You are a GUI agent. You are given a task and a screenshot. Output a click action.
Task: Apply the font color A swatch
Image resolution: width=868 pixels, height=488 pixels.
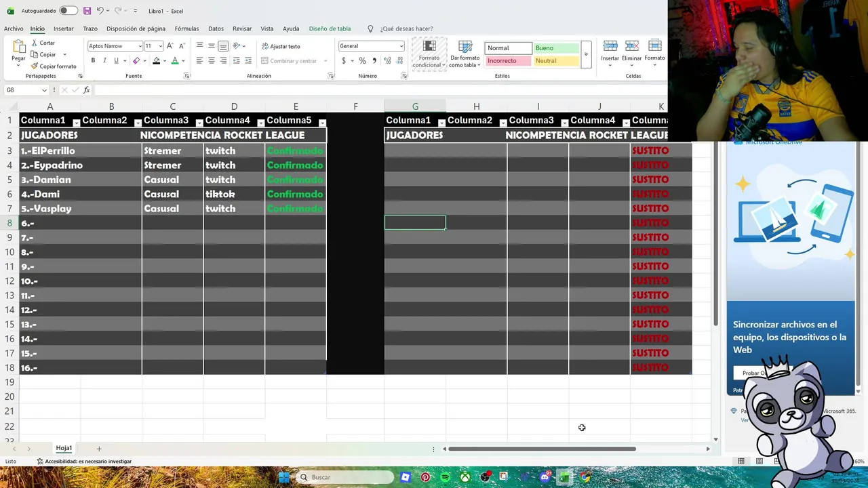coord(174,60)
